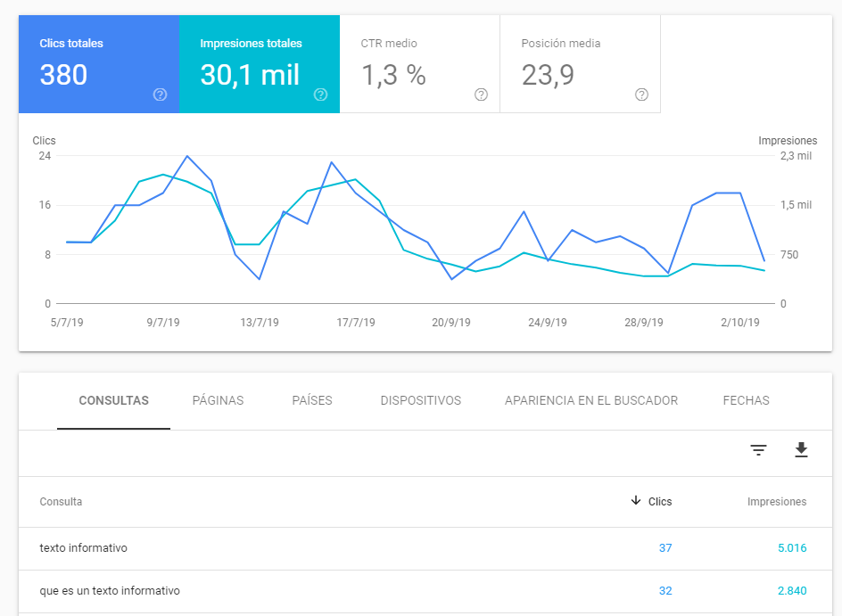Select the Apariencia en el buscador tab
The height and width of the screenshot is (616, 842).
pyautogui.click(x=591, y=400)
